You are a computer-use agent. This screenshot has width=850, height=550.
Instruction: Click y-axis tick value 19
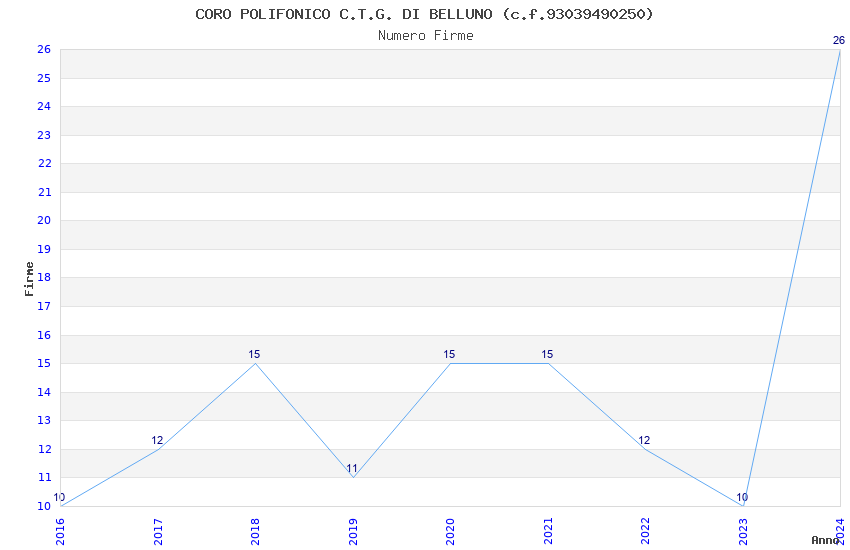pyautogui.click(x=44, y=249)
